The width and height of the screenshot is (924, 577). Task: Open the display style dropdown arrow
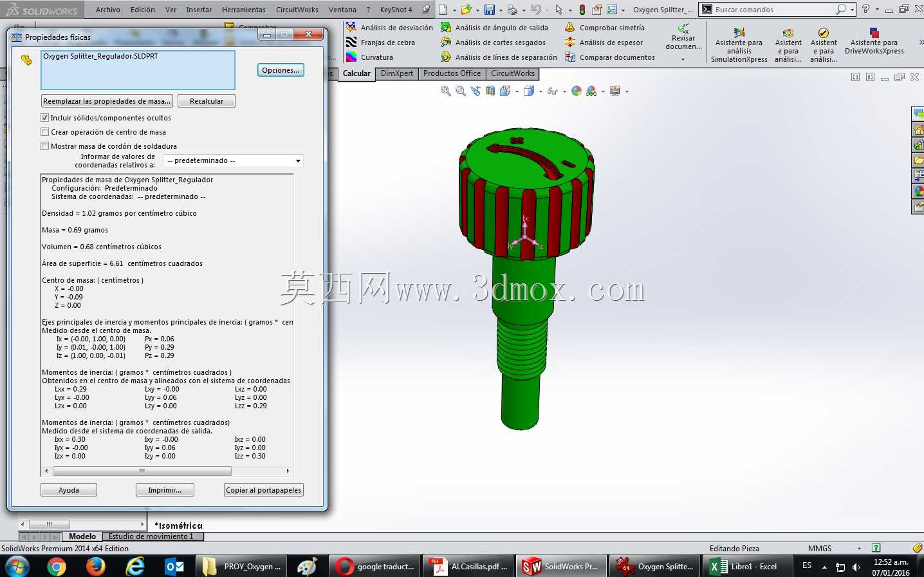point(541,91)
